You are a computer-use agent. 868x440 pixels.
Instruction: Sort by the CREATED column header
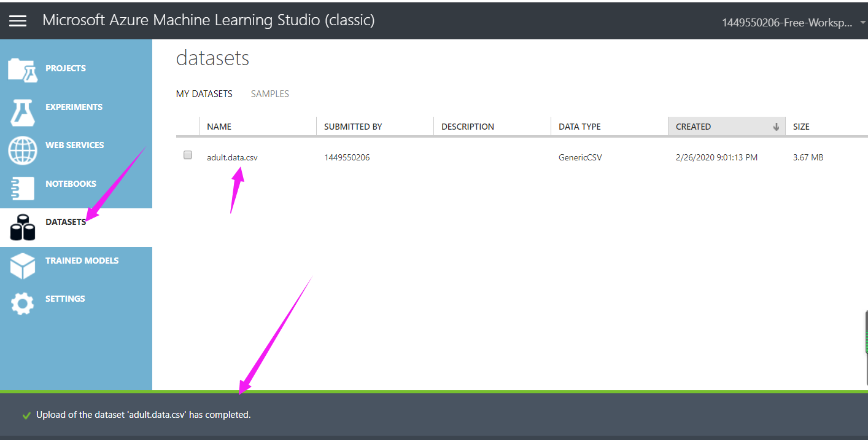point(727,127)
